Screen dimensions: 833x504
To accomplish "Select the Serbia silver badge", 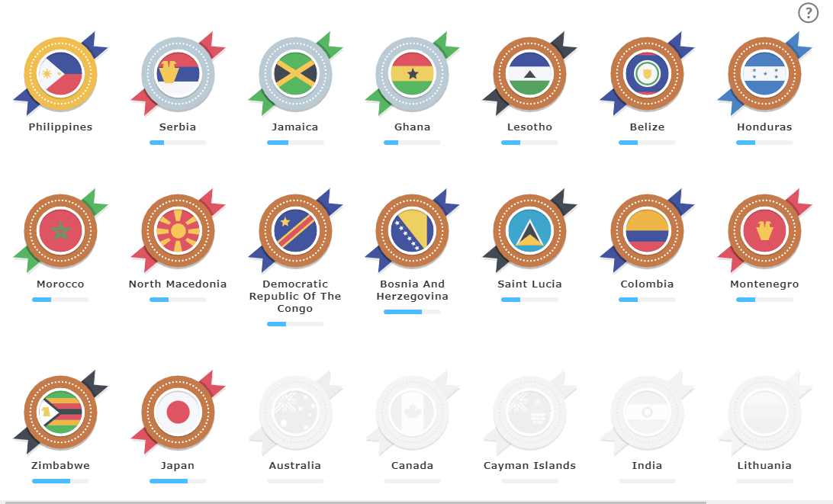I will pyautogui.click(x=178, y=74).
